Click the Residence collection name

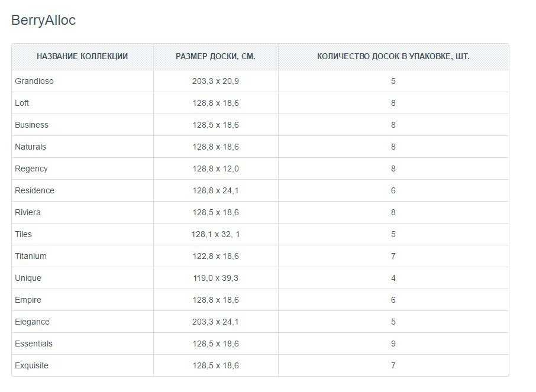tap(34, 190)
